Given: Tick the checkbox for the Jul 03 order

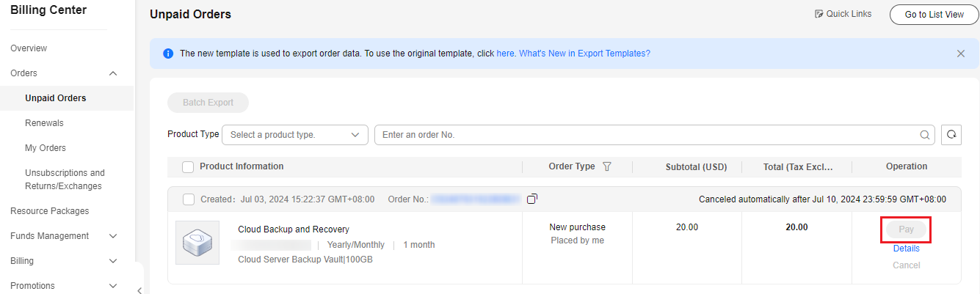Looking at the screenshot, I should coord(188,199).
